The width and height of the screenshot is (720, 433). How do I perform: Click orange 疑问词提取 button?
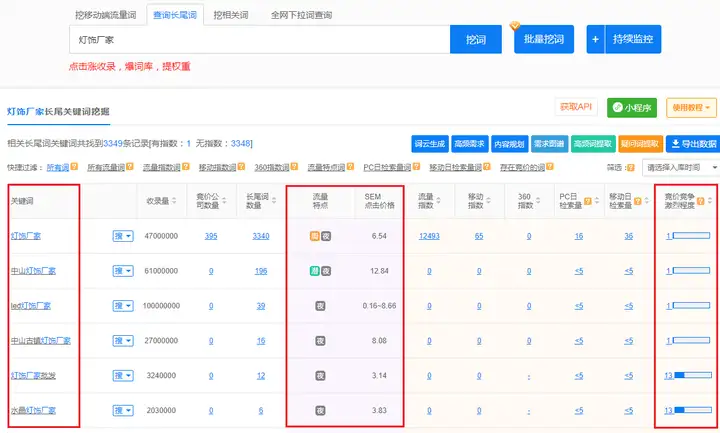[x=641, y=144]
